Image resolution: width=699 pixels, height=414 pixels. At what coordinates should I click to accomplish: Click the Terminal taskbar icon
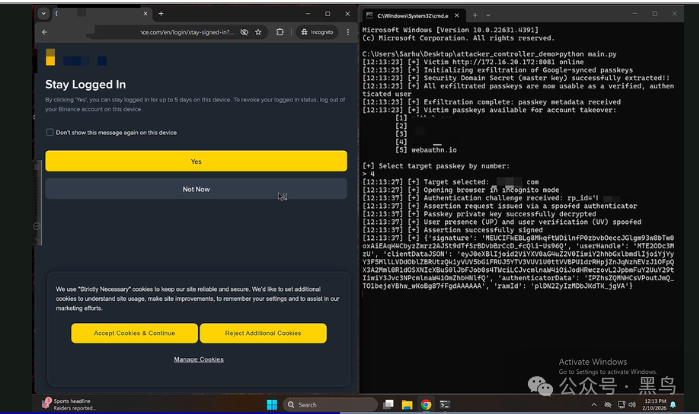click(445, 405)
